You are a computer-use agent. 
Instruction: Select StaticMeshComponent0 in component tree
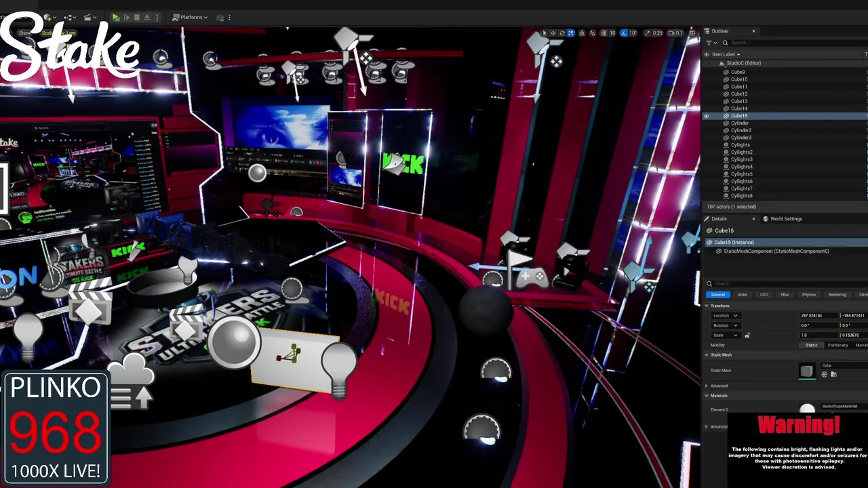(x=776, y=251)
